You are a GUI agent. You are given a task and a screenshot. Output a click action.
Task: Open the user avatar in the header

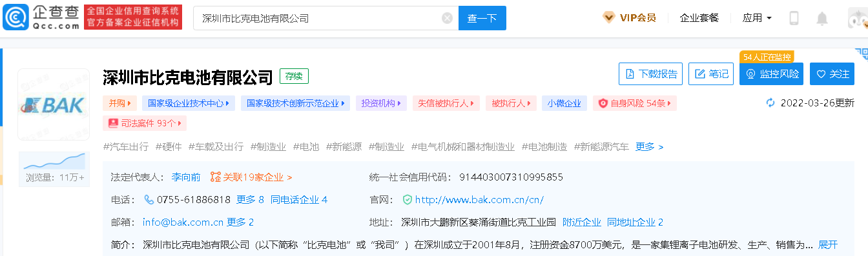coord(858,18)
